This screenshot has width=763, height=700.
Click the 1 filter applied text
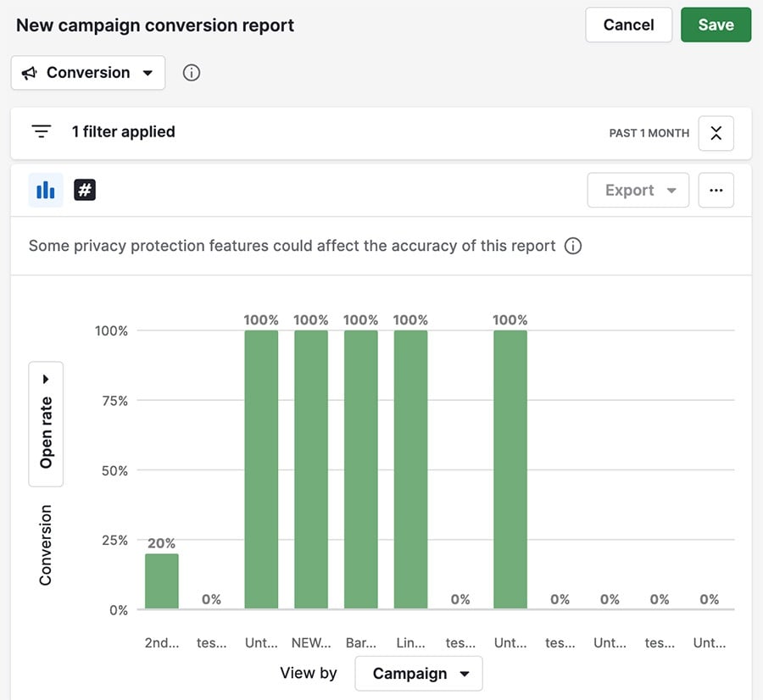[124, 131]
